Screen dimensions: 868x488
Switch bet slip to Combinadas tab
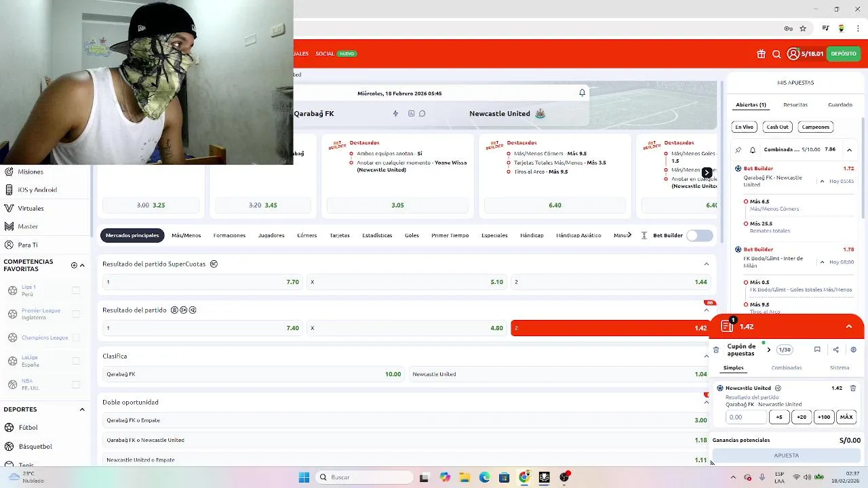coord(787,367)
